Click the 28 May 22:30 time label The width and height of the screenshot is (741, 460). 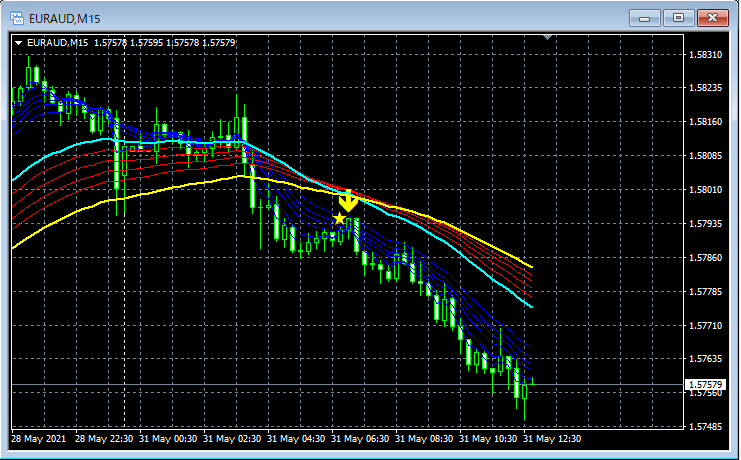coord(104,439)
